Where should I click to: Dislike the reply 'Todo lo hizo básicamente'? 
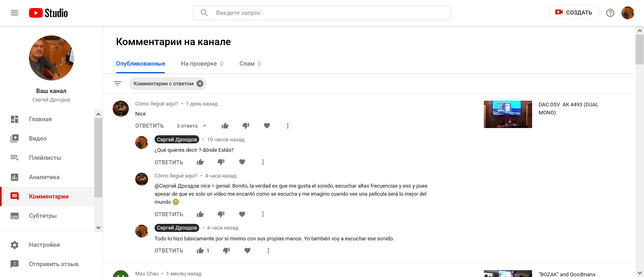coord(227,250)
